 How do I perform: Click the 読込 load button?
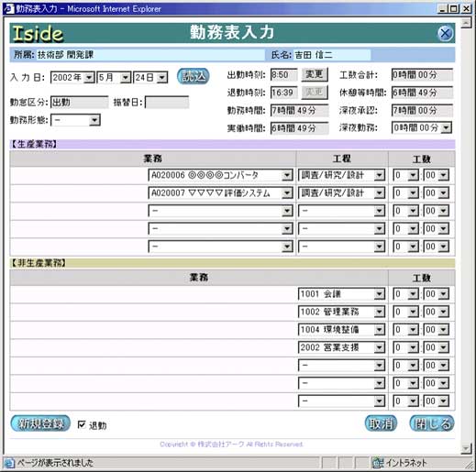(x=194, y=76)
